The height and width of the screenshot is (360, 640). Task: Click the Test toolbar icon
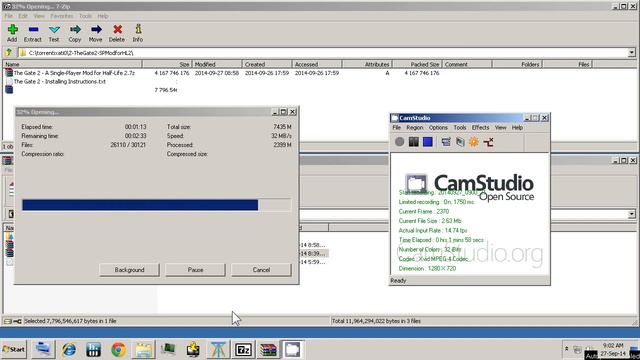tap(54, 33)
